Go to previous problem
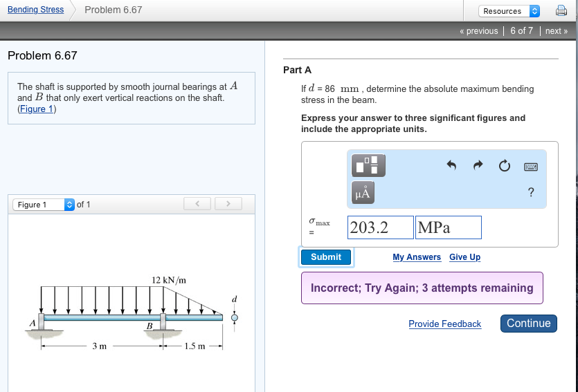 pos(478,31)
